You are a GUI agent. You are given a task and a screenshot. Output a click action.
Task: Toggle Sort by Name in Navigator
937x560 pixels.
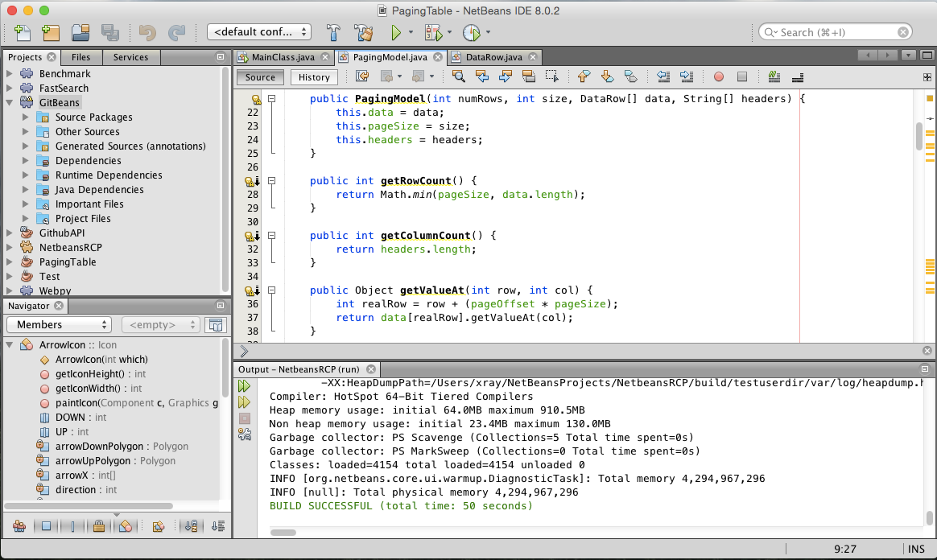coord(192,526)
